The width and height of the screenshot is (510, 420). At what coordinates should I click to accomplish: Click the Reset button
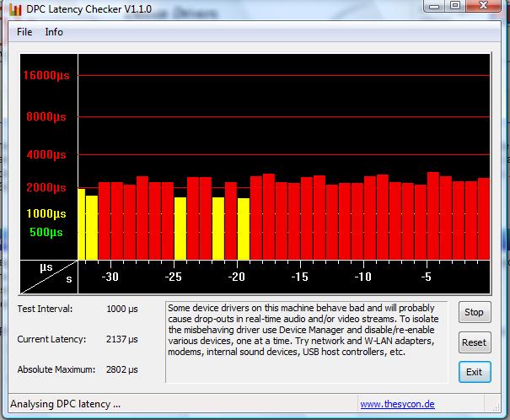click(x=475, y=342)
